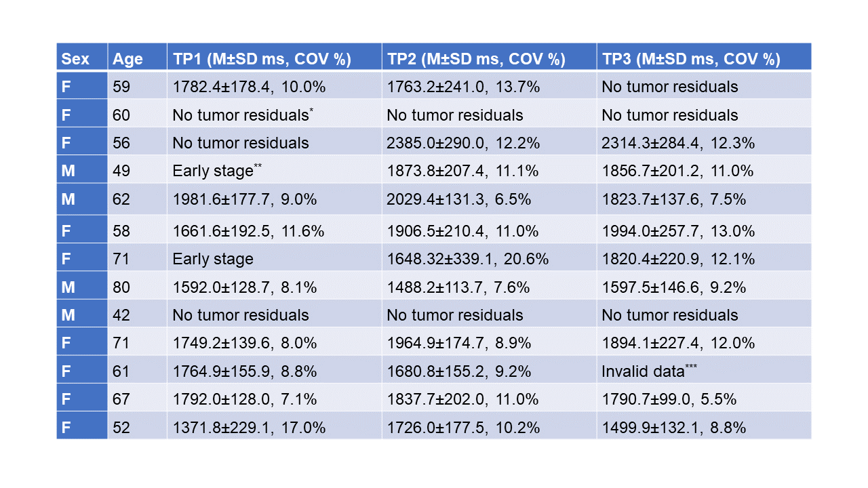
Task: Click the Sex column header
Action: pyautogui.click(x=75, y=59)
